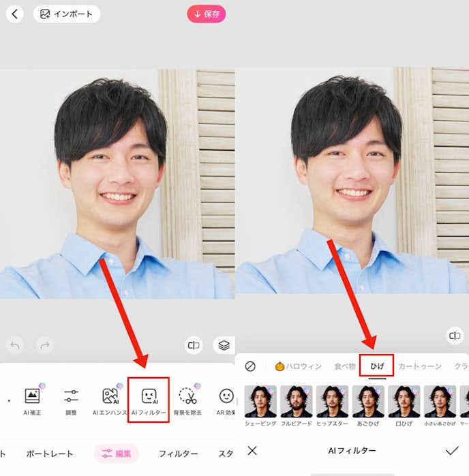Screen dimensions: 469x476
Task: Select the AI補正 tool
Action: pyautogui.click(x=32, y=400)
